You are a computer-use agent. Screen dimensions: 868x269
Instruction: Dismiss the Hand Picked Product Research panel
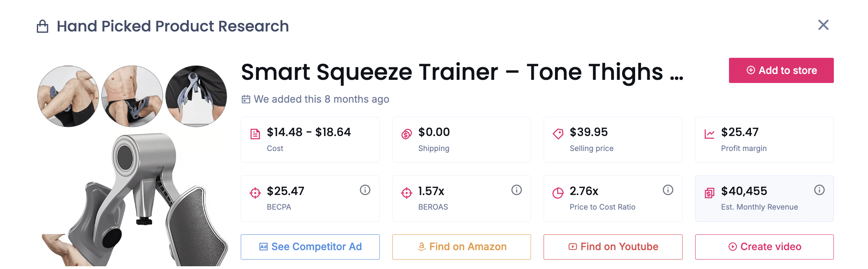[823, 25]
